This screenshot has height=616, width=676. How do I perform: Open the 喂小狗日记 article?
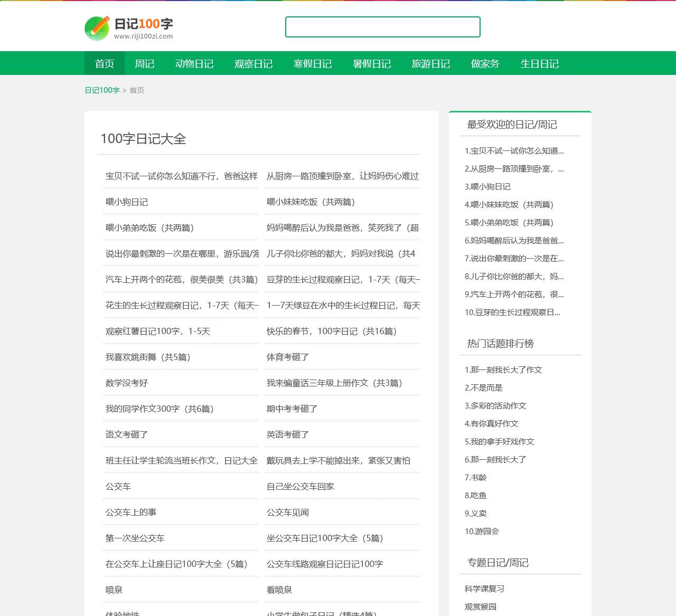point(127,202)
